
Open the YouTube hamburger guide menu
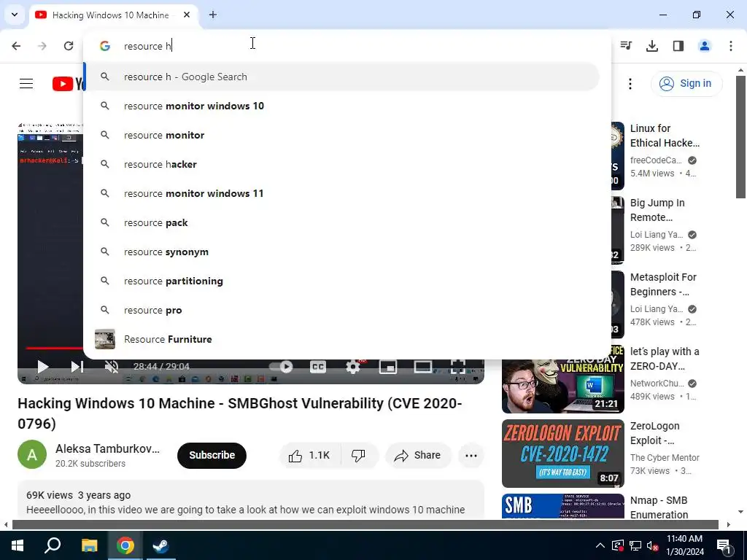click(x=26, y=84)
